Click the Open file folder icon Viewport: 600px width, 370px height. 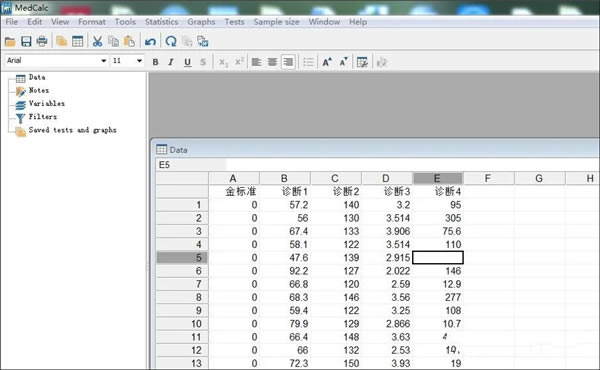click(x=10, y=41)
